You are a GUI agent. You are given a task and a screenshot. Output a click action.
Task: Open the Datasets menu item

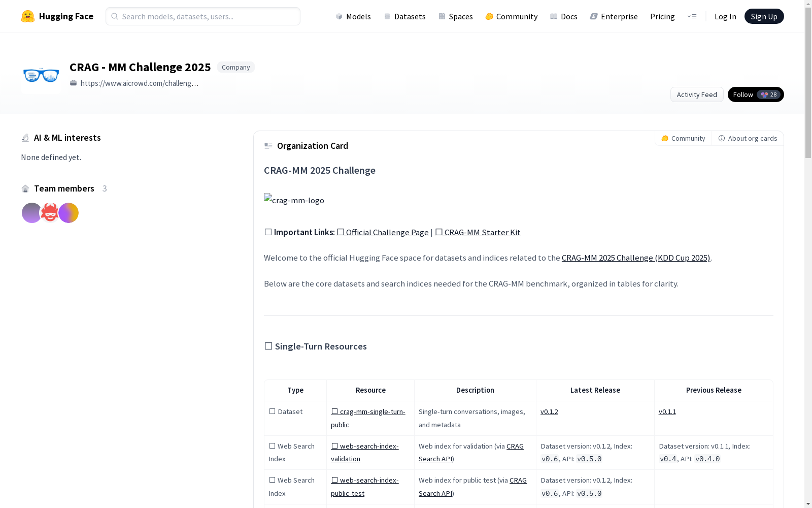[x=404, y=16]
